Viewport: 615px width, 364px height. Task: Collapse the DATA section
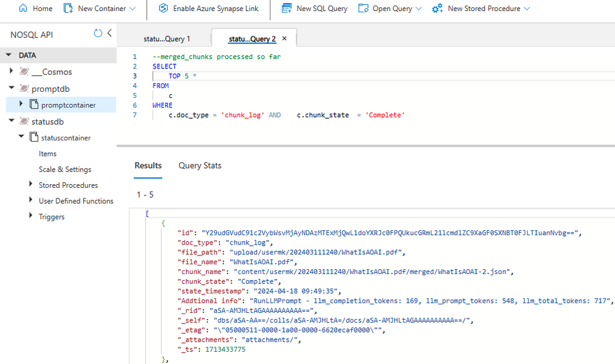(x=9, y=55)
